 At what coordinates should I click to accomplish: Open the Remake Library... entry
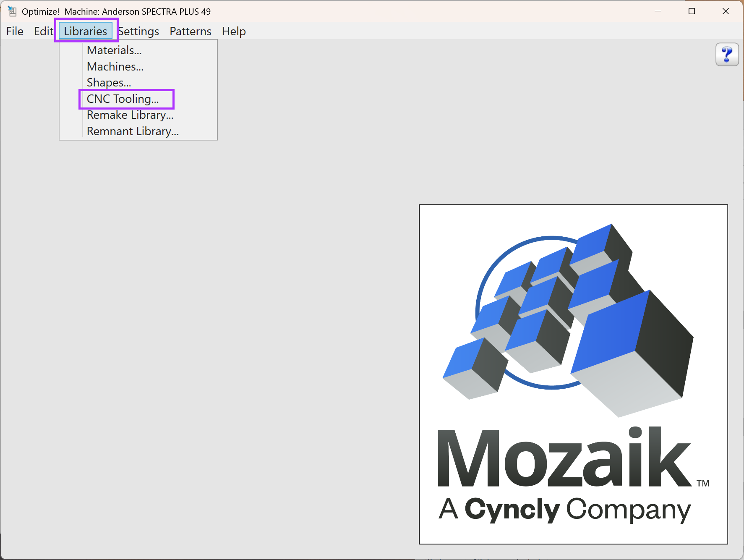click(130, 115)
